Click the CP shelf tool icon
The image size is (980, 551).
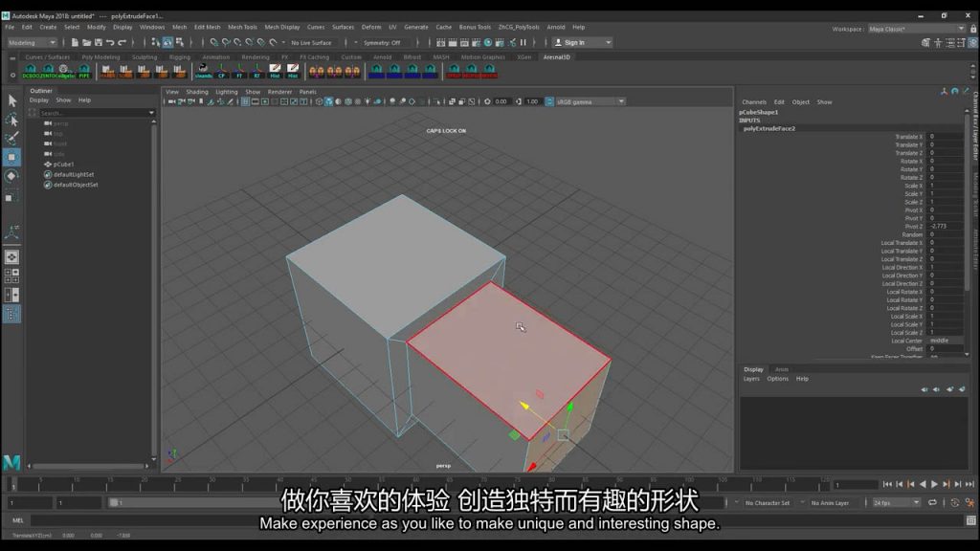point(221,71)
